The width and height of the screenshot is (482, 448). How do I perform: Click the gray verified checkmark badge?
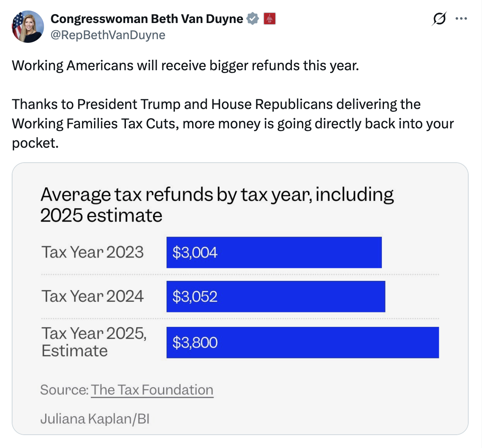[x=253, y=19]
